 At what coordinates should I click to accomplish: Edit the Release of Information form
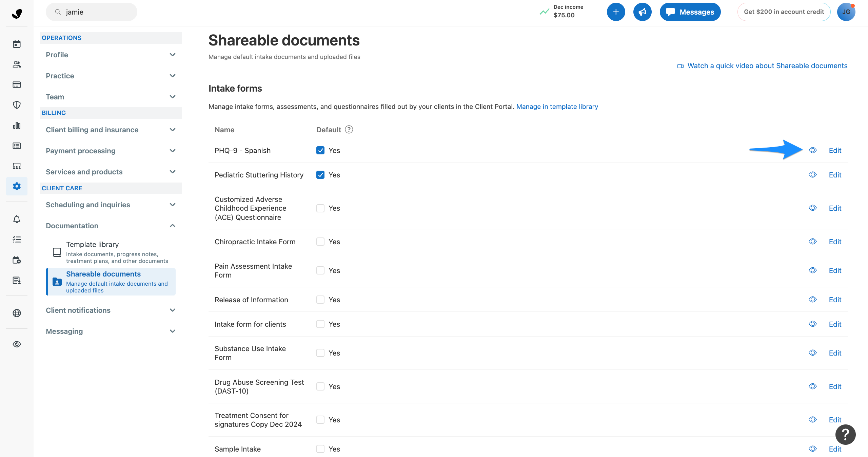[x=835, y=300]
